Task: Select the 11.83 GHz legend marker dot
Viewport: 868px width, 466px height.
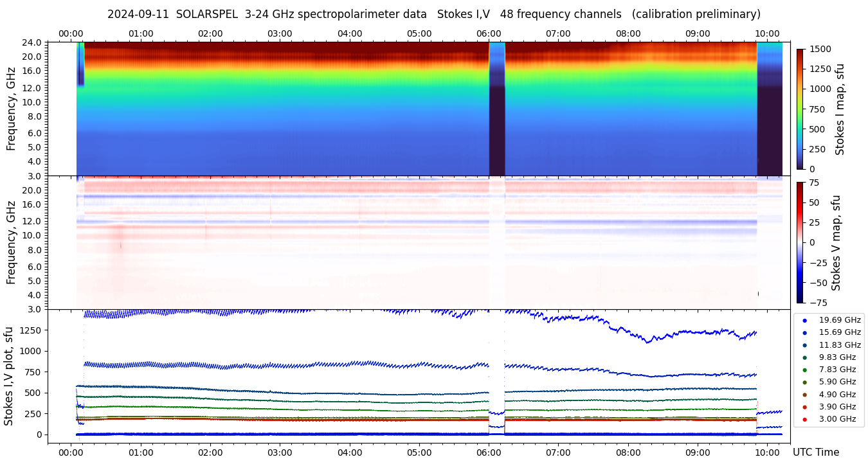Action: pos(804,345)
